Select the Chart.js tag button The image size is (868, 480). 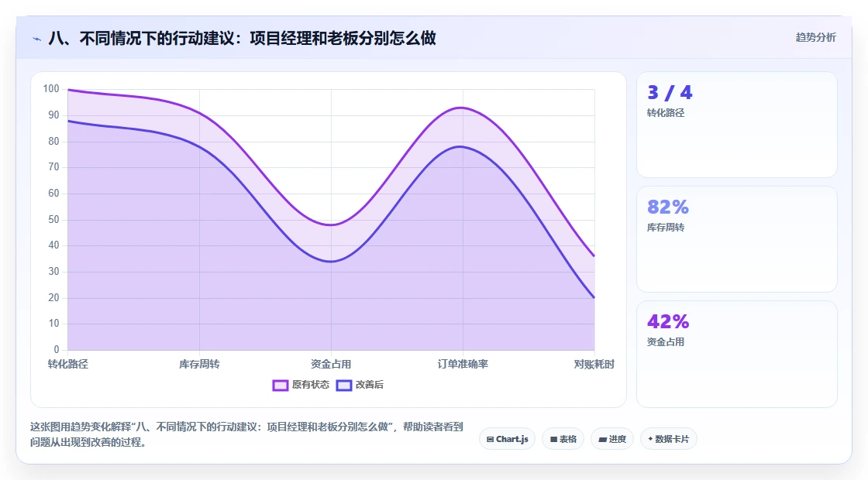[507, 439]
